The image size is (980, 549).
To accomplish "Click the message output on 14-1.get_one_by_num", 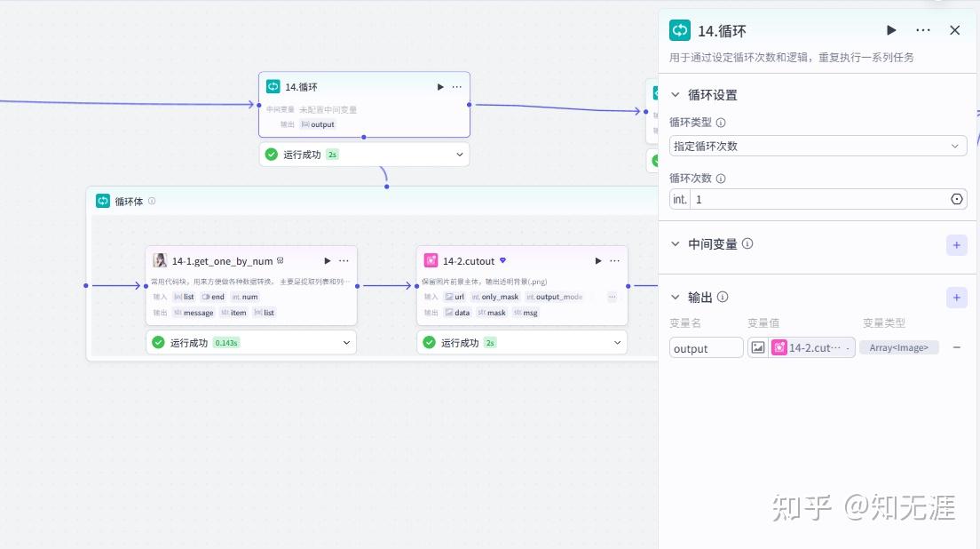I will click(194, 313).
